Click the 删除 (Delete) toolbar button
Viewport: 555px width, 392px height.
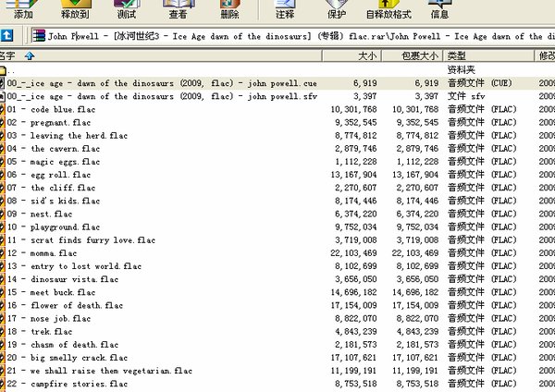229,9
